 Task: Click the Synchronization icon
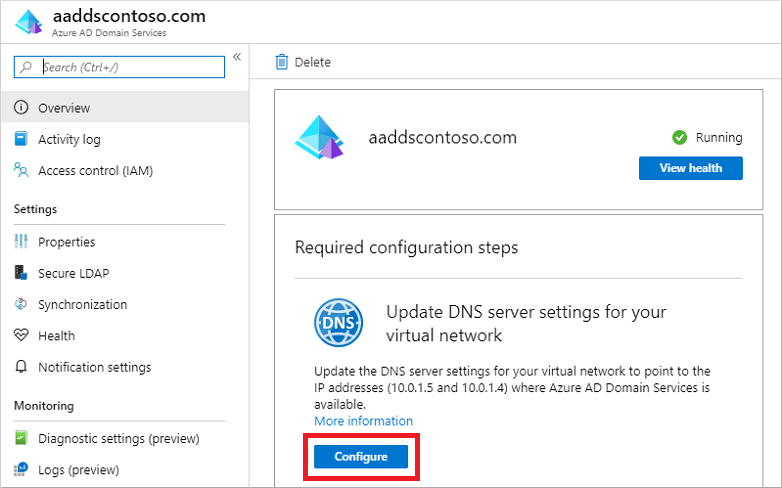pyautogui.click(x=21, y=304)
